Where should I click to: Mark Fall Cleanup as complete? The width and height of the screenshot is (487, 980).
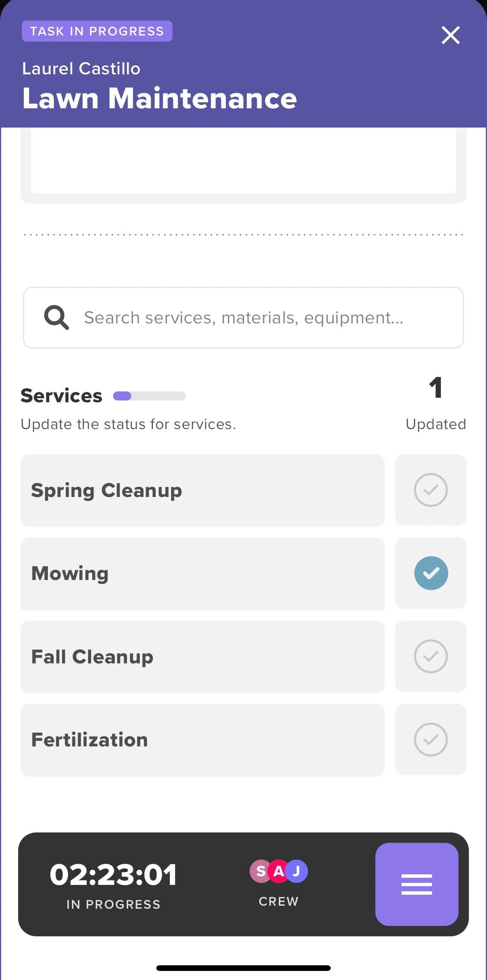tap(431, 656)
